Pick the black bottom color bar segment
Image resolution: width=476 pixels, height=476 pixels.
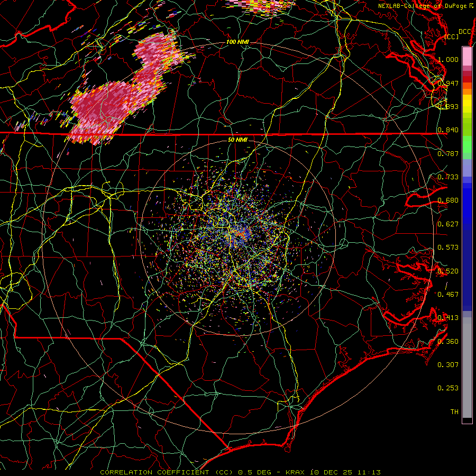click(x=467, y=420)
